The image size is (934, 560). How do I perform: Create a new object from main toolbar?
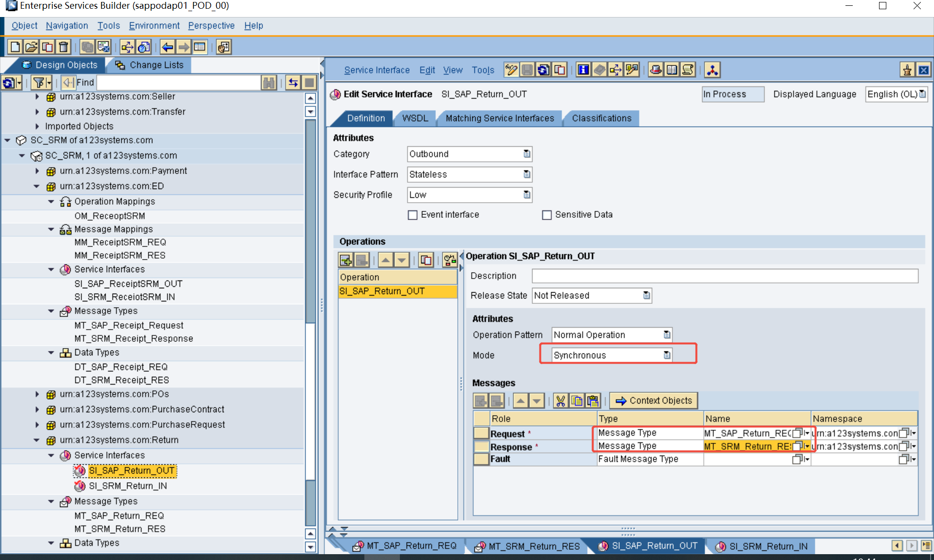15,47
